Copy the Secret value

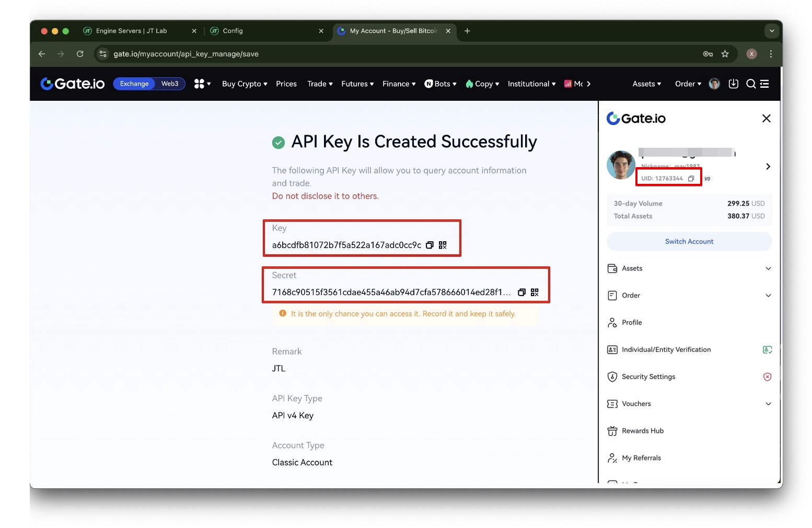click(521, 292)
